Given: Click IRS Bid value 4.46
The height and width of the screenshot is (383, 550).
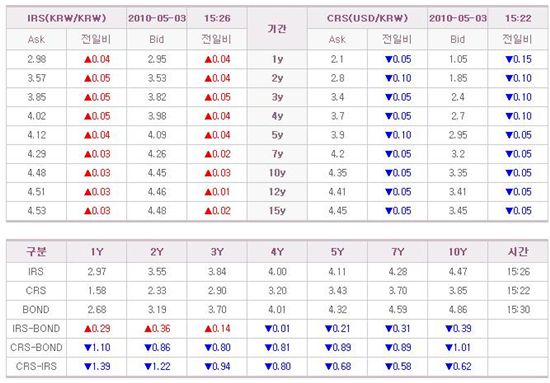Looking at the screenshot, I should (157, 192).
